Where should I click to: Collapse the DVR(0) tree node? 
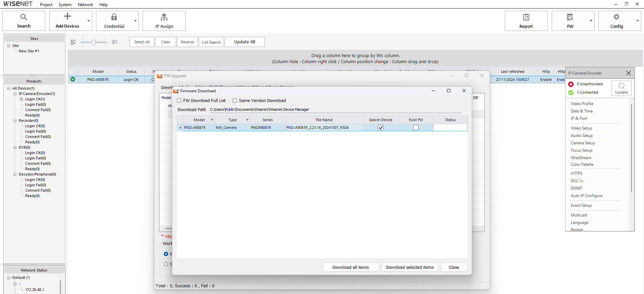pos(15,148)
